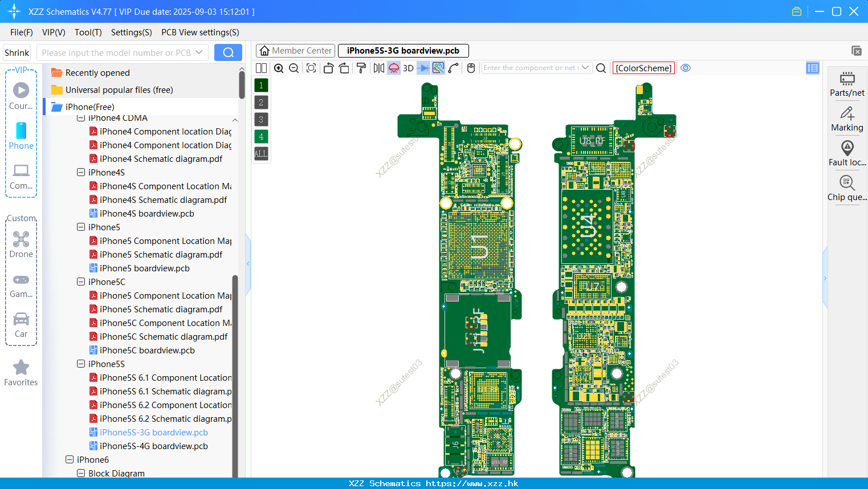Click the mouse settings icon
Viewport: 868px width, 489px height.
pos(471,68)
